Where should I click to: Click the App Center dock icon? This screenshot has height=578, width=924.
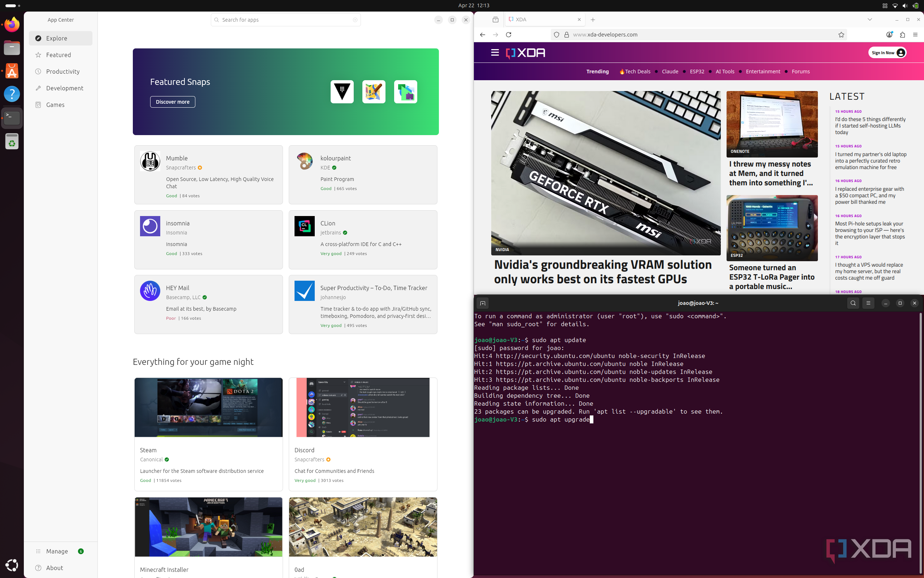click(12, 71)
